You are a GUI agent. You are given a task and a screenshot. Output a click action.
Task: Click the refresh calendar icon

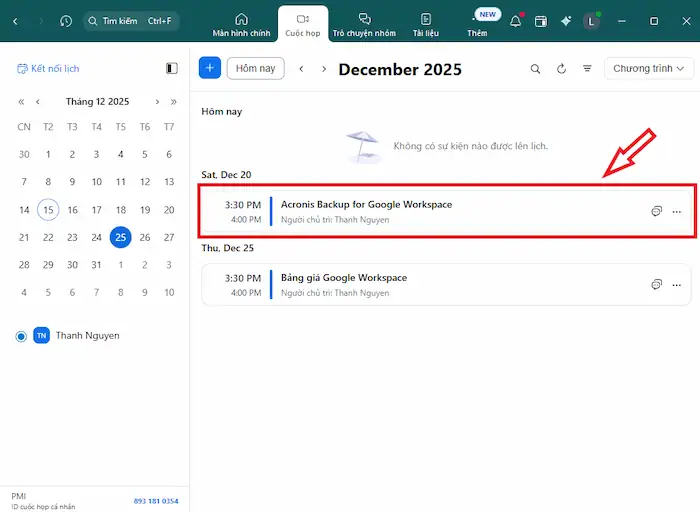(x=561, y=69)
